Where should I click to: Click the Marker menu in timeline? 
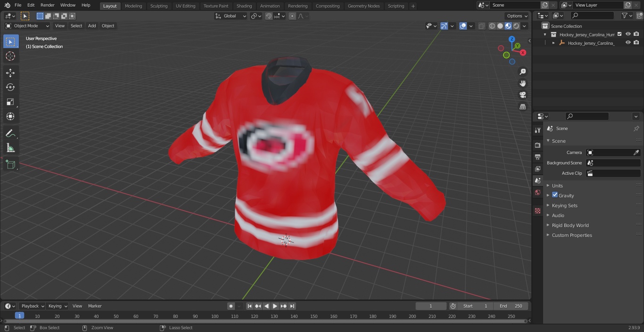point(95,306)
